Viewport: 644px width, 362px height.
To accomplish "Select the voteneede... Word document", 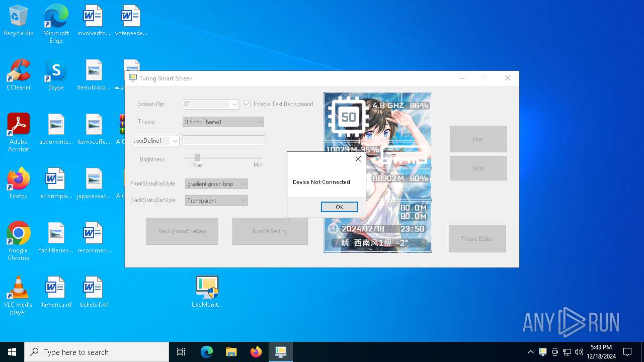I will click(x=131, y=21).
